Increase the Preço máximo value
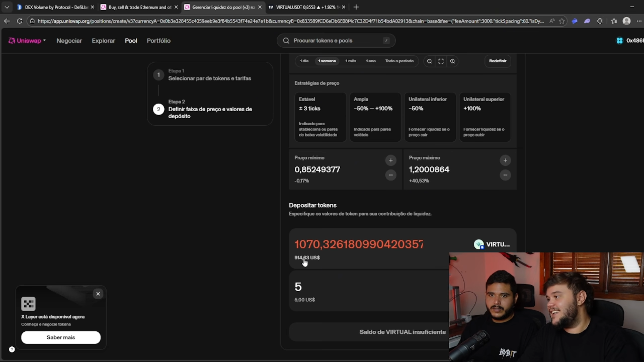This screenshot has width=644, height=362. point(505,160)
